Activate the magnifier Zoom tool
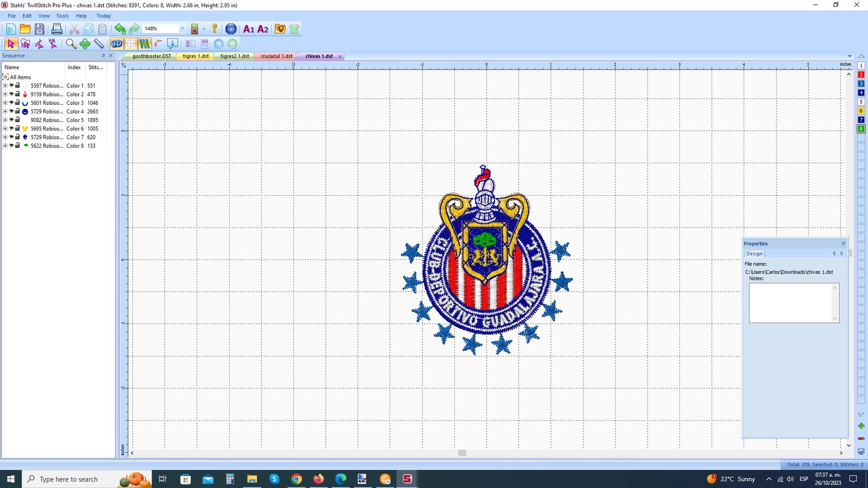Screen dimensions: 868x488 point(71,43)
